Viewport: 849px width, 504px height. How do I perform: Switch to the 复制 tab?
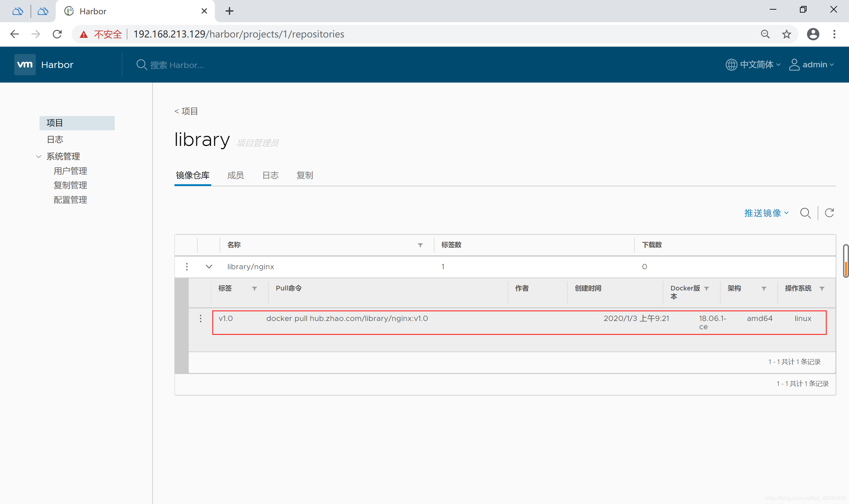[305, 175]
